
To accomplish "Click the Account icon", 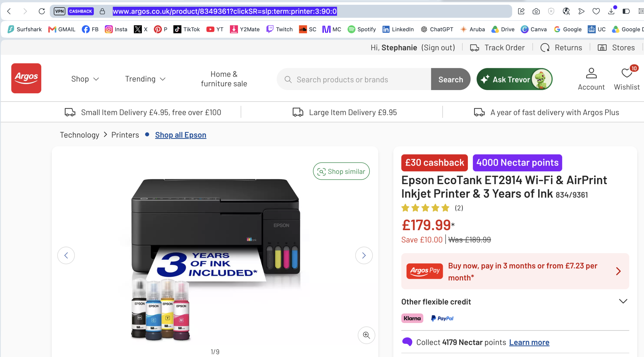I will pos(591,79).
